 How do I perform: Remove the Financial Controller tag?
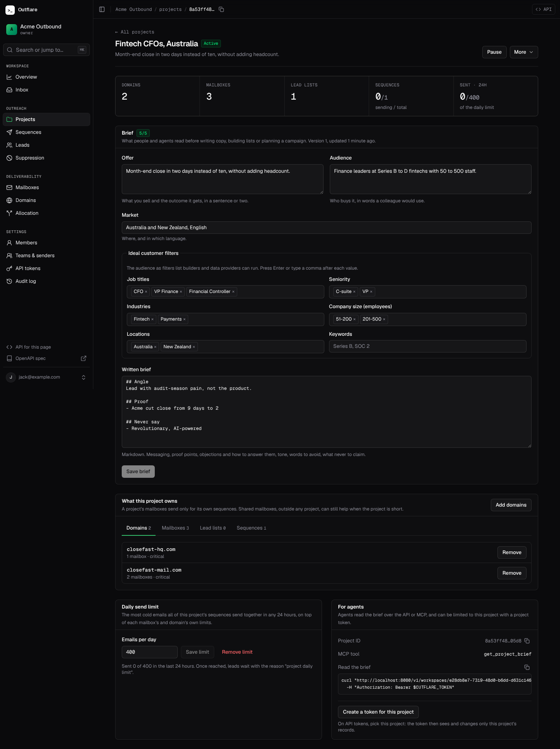[x=233, y=292]
